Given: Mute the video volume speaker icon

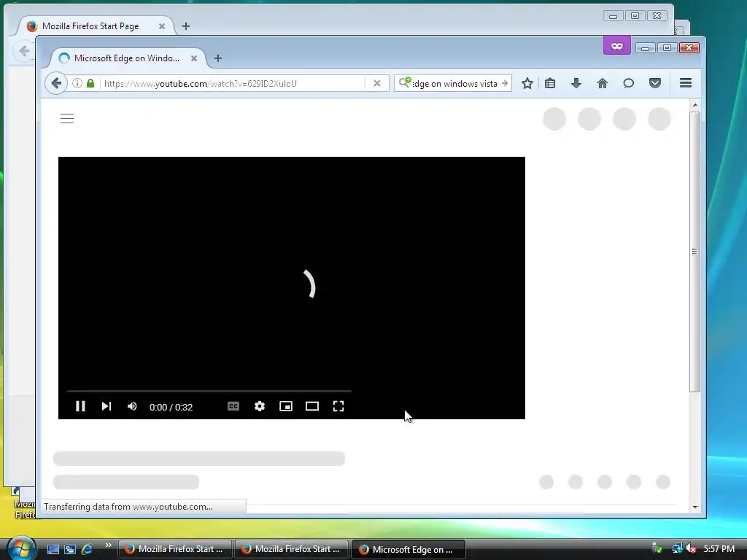Looking at the screenshot, I should pos(132,406).
